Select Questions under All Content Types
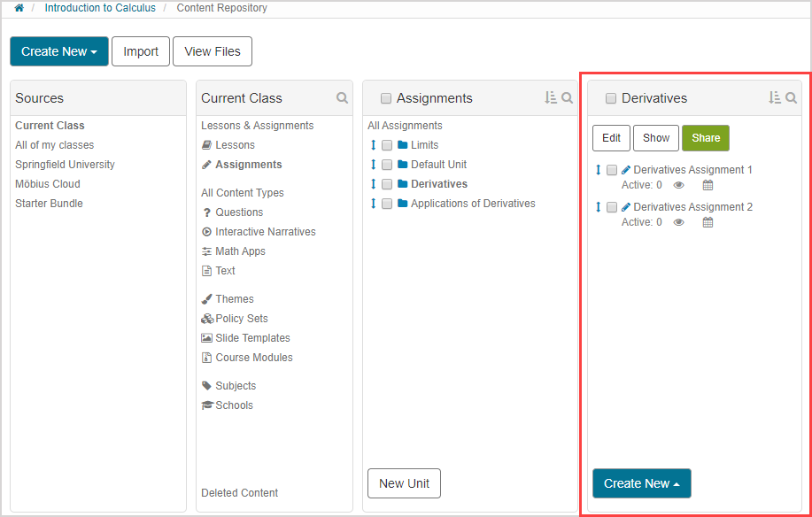 pyautogui.click(x=239, y=212)
